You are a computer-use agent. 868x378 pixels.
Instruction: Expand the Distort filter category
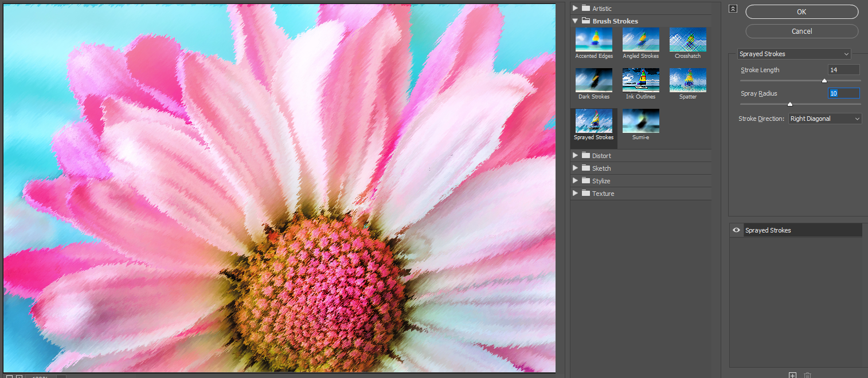(575, 156)
